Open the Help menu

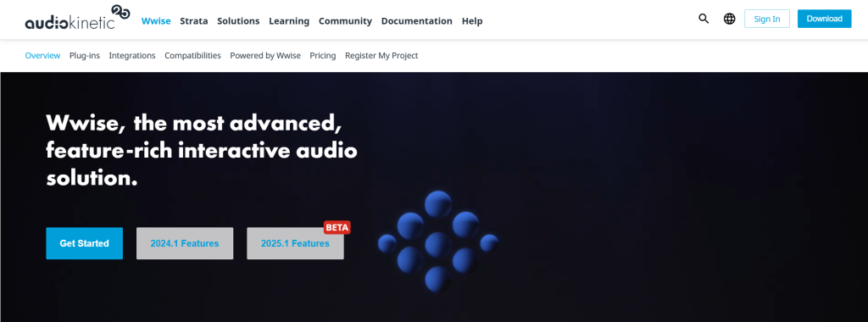pyautogui.click(x=472, y=21)
